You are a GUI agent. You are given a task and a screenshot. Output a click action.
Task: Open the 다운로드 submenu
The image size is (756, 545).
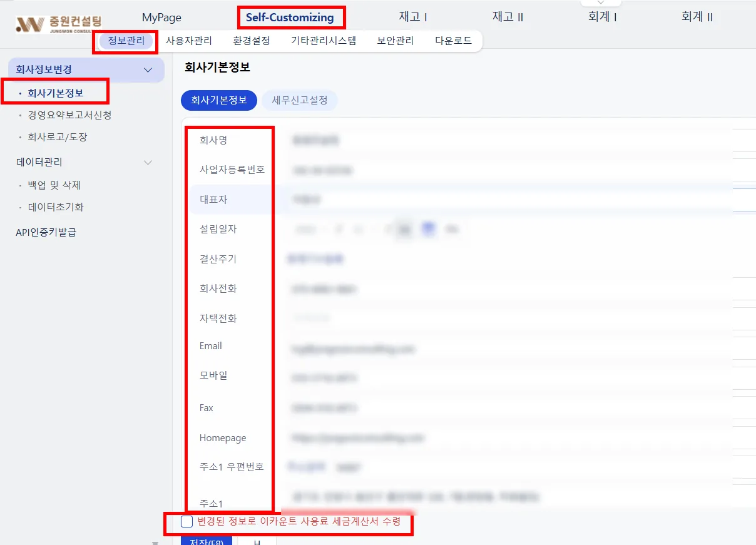(454, 41)
